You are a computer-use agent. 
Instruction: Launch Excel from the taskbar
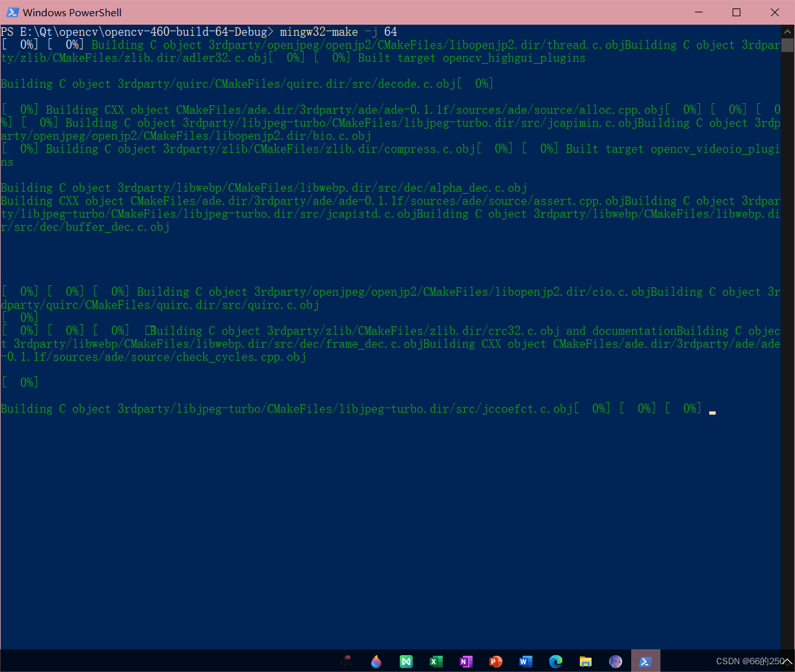pos(436,662)
